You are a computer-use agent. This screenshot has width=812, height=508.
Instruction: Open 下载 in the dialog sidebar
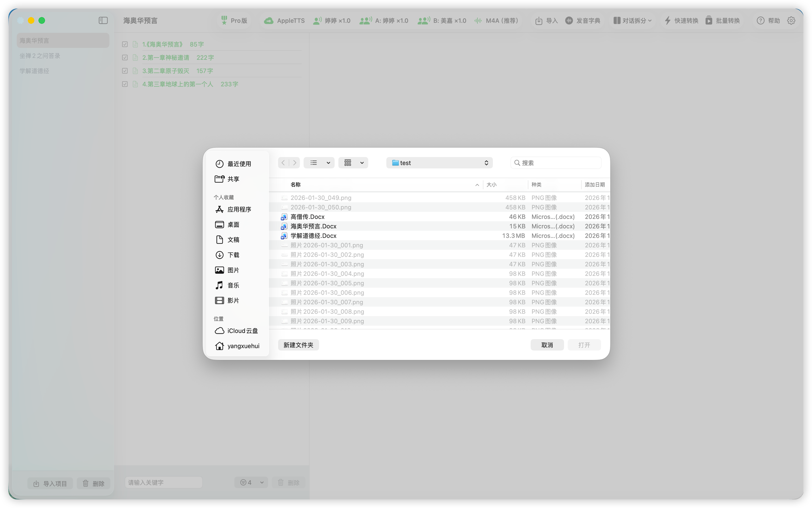pyautogui.click(x=227, y=255)
